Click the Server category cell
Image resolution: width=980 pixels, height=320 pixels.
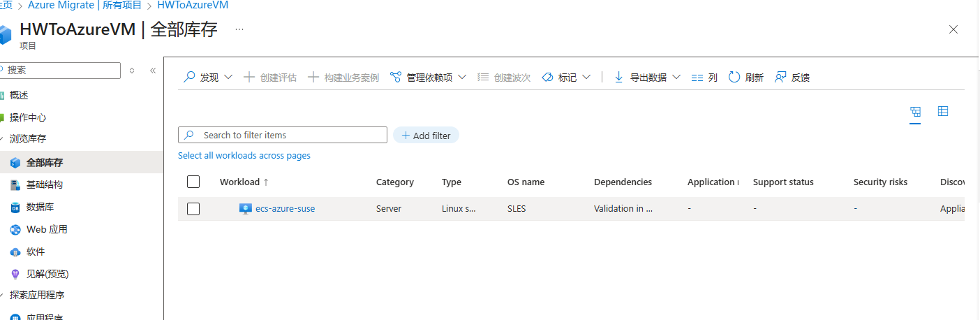pos(389,209)
